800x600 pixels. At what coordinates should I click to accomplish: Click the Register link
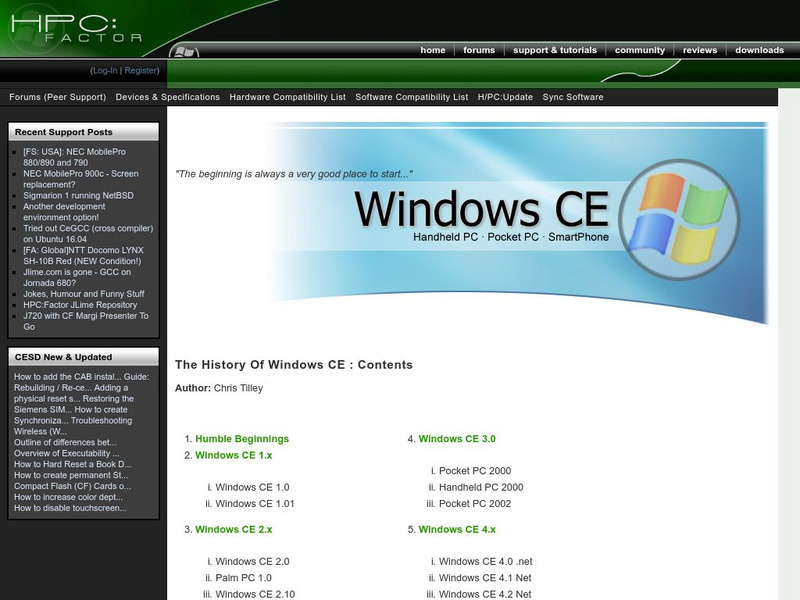point(140,70)
